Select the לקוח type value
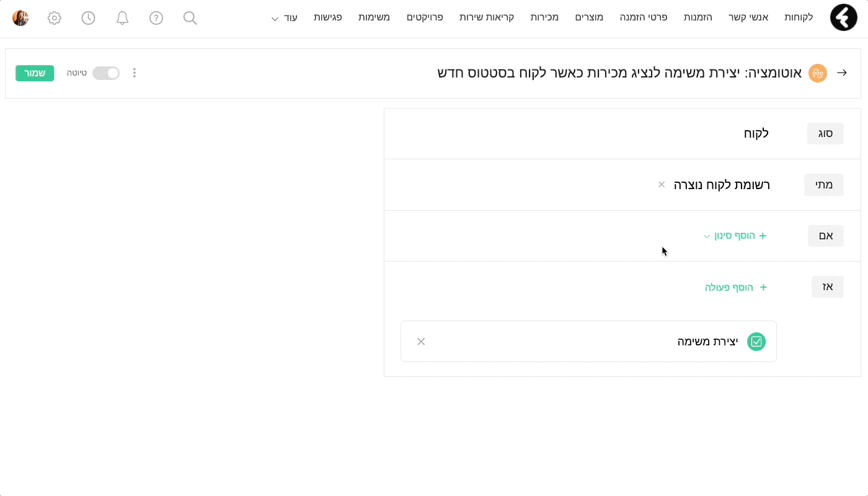This screenshot has height=496, width=868. coord(756,133)
